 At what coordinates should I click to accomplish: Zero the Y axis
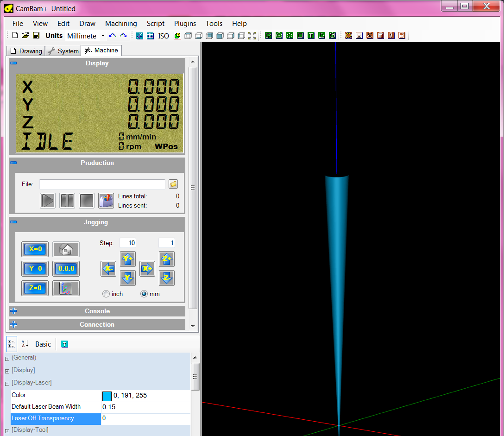click(35, 268)
